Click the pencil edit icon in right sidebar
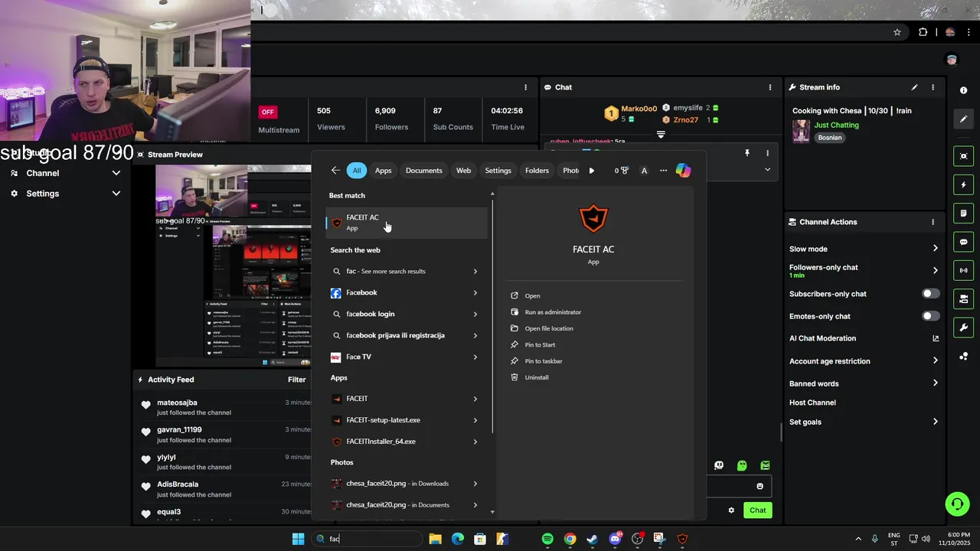 pyautogui.click(x=963, y=119)
